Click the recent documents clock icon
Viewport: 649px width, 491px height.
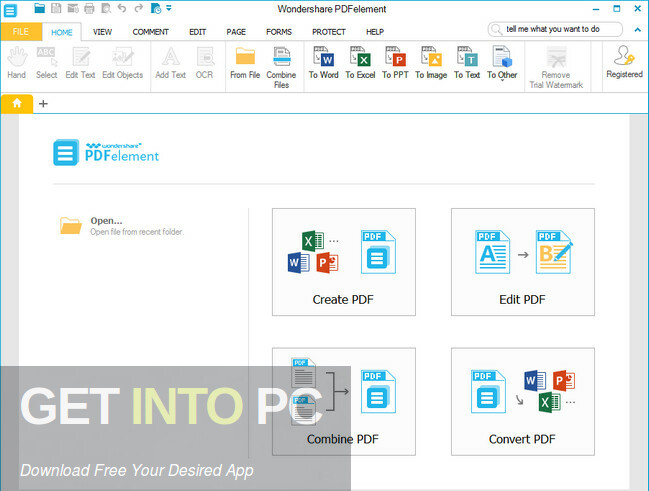point(156,8)
